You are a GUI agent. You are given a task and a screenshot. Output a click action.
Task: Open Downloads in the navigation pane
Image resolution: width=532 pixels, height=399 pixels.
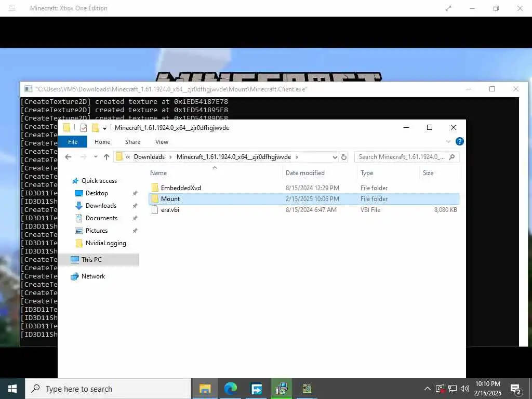(x=101, y=206)
